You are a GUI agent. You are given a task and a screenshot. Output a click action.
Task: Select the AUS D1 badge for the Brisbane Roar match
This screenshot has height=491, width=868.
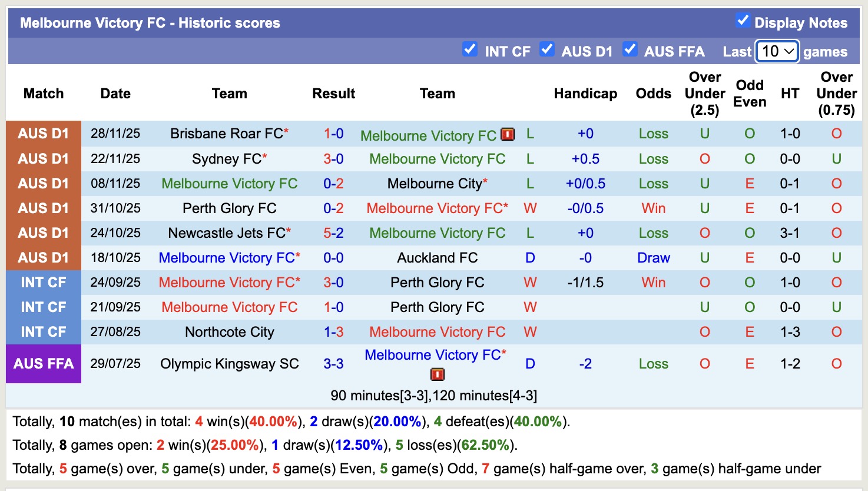[x=44, y=134]
